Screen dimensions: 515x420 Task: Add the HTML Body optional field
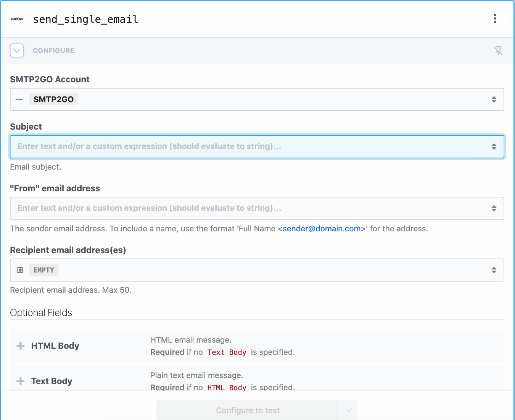coord(21,346)
